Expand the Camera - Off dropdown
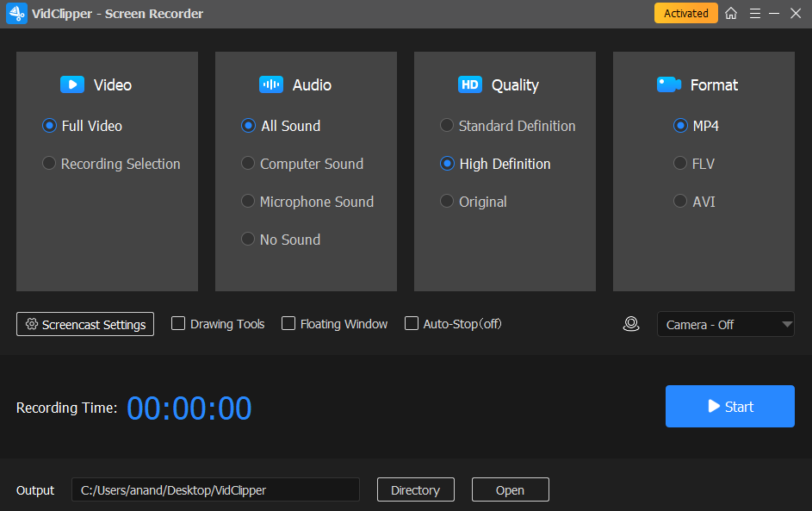 click(x=725, y=325)
